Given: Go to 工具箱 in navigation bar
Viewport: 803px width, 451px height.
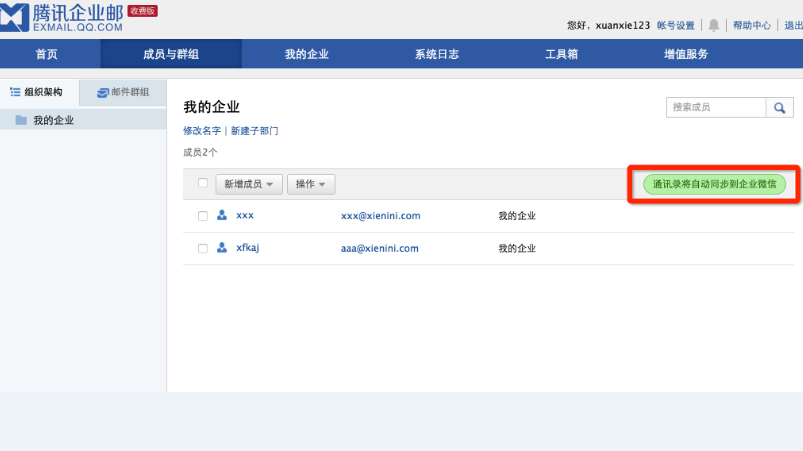Looking at the screenshot, I should pyautogui.click(x=561, y=54).
